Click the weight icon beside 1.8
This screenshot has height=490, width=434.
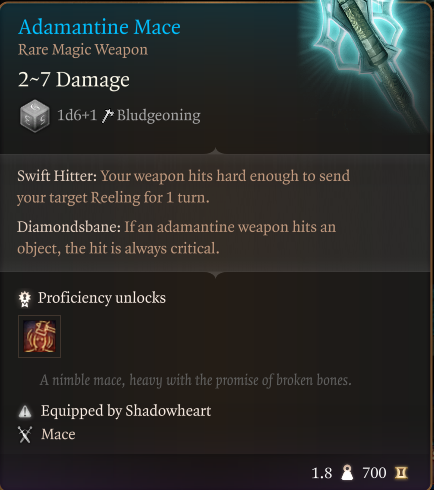coord(347,473)
